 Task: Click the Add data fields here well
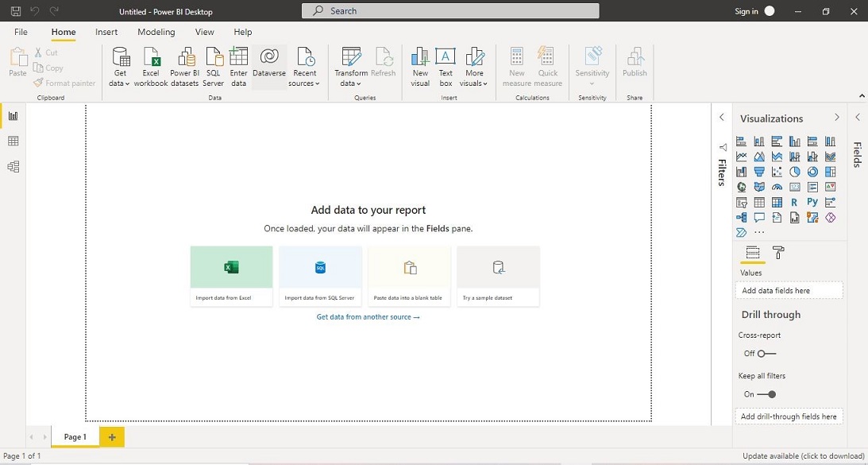click(x=789, y=290)
